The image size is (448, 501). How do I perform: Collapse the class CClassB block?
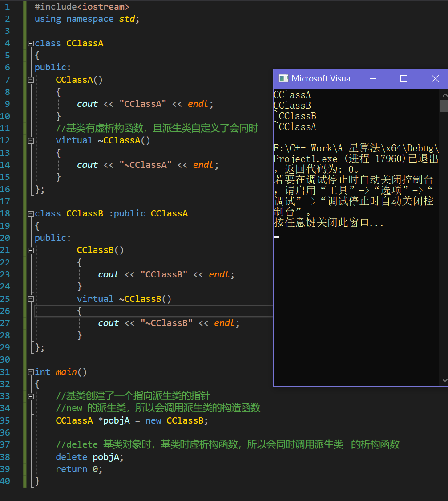(x=31, y=214)
